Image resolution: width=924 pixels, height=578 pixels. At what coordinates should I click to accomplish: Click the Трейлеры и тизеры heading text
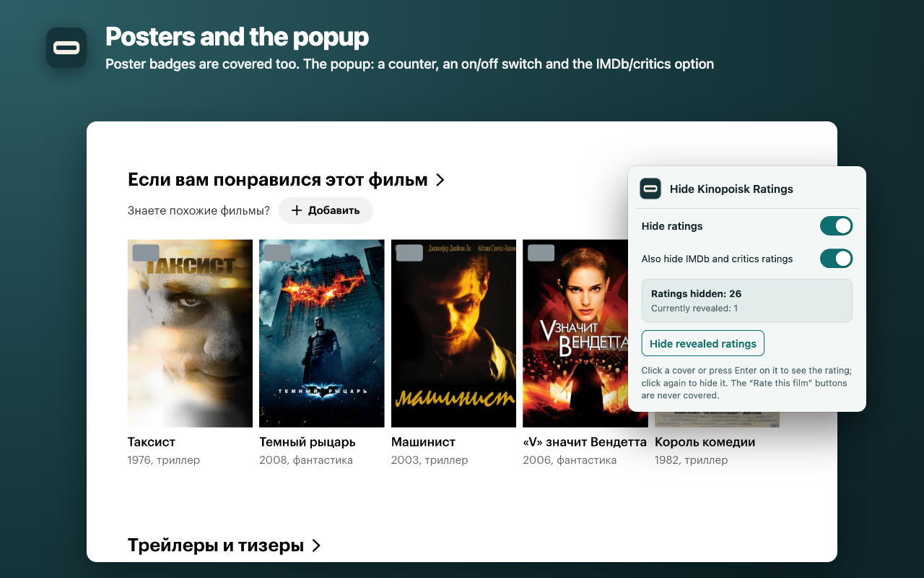(216, 545)
